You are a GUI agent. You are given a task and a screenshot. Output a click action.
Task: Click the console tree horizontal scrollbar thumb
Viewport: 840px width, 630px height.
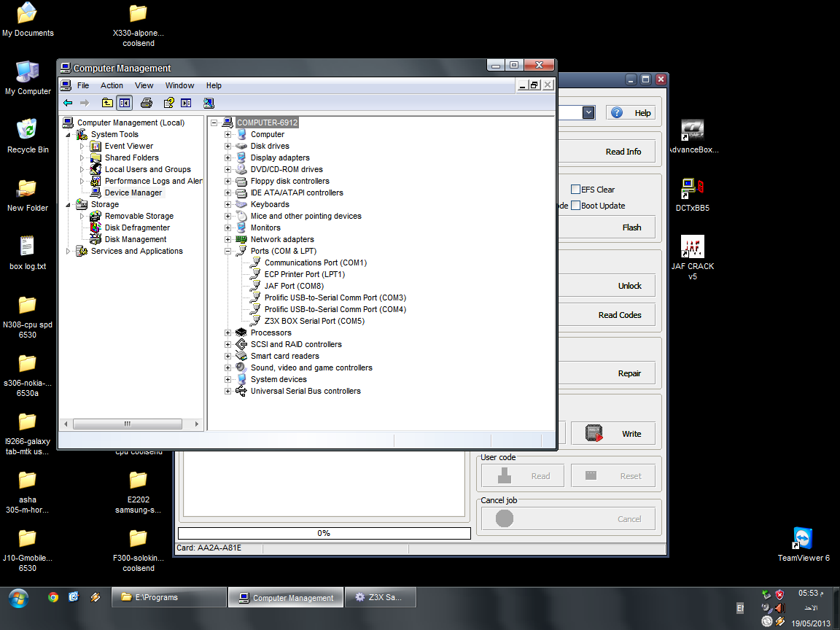coord(128,424)
